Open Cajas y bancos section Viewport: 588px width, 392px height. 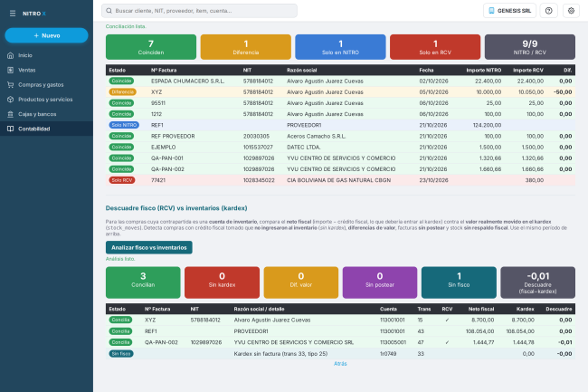point(46,114)
